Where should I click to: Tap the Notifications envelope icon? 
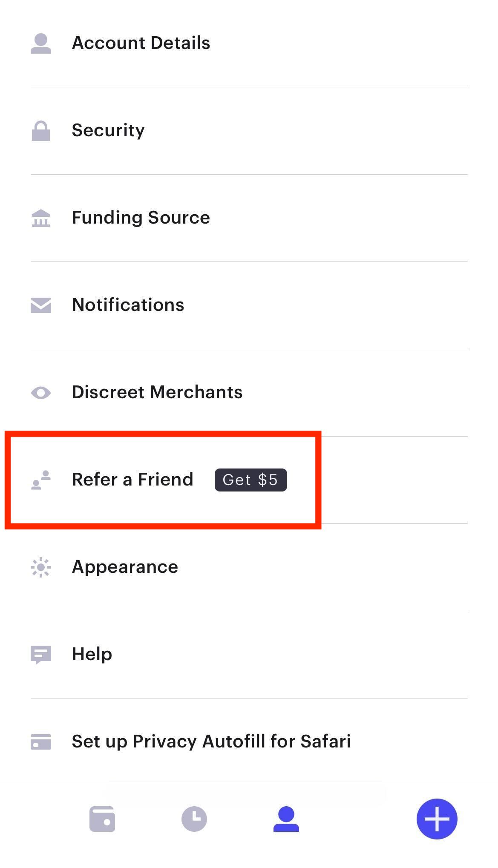[x=41, y=305]
